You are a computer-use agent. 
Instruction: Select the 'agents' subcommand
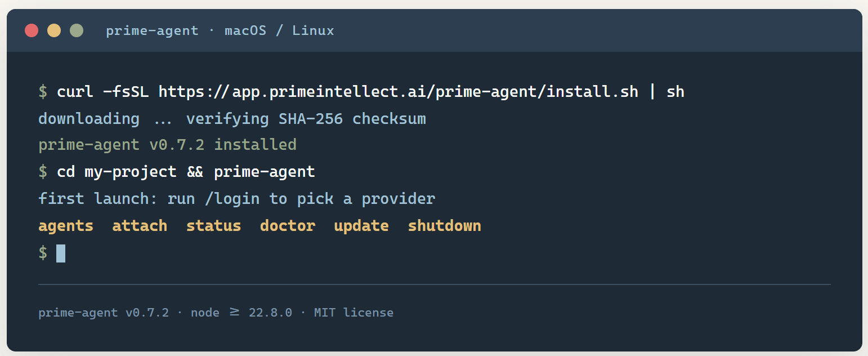point(66,226)
